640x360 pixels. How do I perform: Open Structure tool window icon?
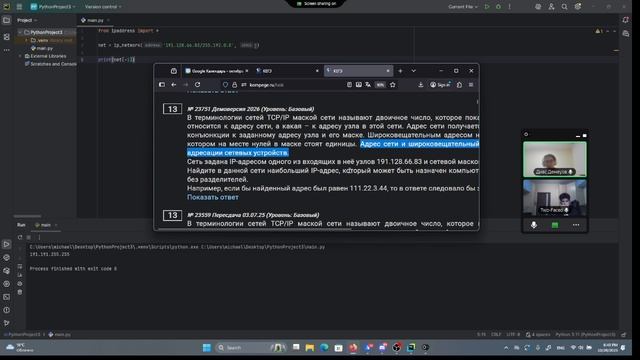click(7, 37)
